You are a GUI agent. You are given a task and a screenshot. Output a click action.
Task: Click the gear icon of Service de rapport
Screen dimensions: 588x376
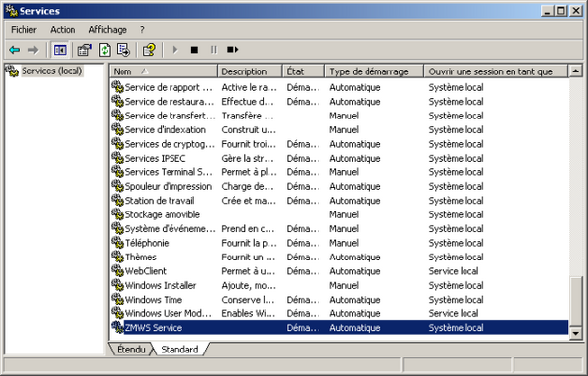[x=118, y=87]
